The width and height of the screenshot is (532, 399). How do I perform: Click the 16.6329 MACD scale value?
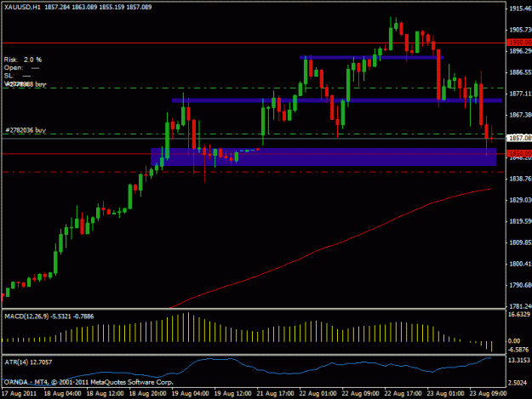(x=518, y=314)
